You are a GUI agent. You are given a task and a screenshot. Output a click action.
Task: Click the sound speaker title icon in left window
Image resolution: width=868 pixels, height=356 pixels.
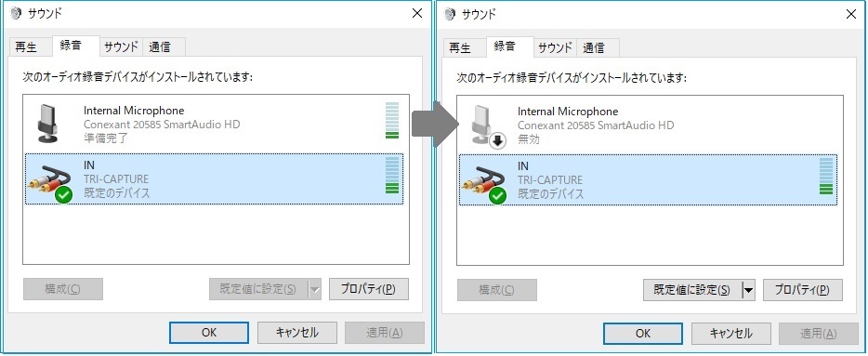pos(16,14)
